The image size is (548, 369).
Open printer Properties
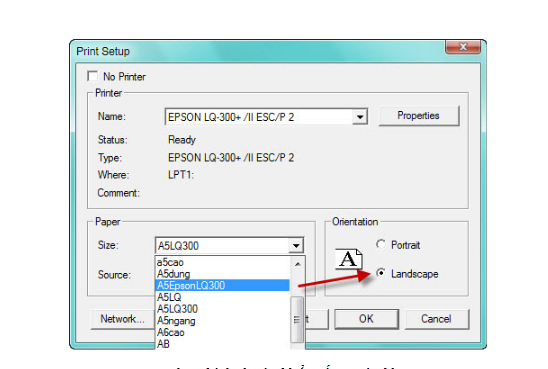(x=419, y=116)
